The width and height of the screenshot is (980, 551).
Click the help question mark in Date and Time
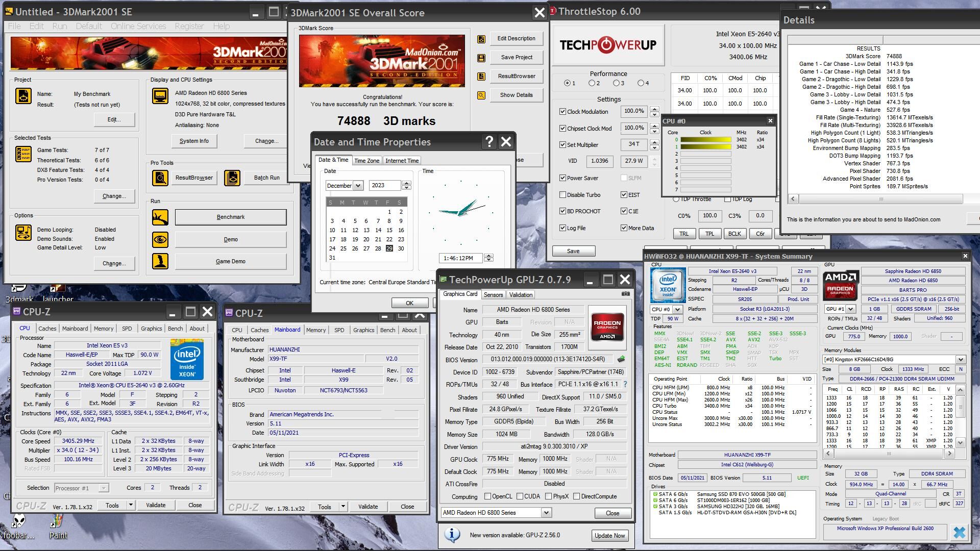[489, 142]
